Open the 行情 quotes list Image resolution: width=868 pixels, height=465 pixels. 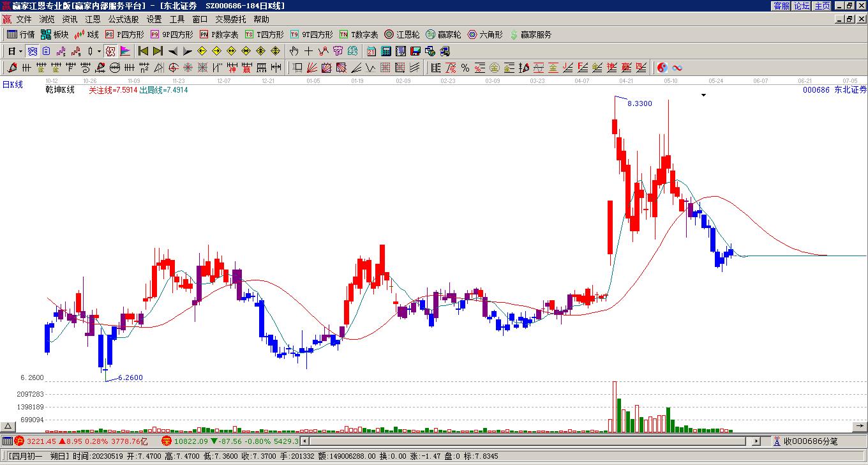(x=21, y=34)
